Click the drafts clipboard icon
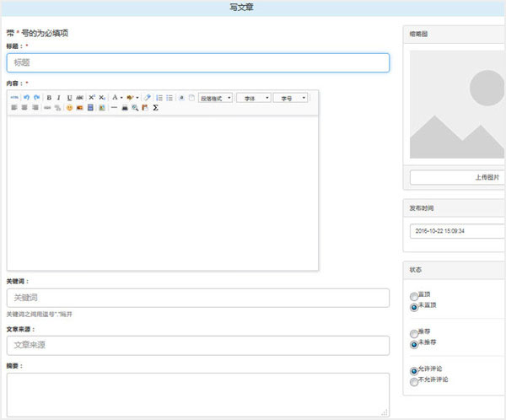This screenshot has width=506, height=420. tap(145, 107)
